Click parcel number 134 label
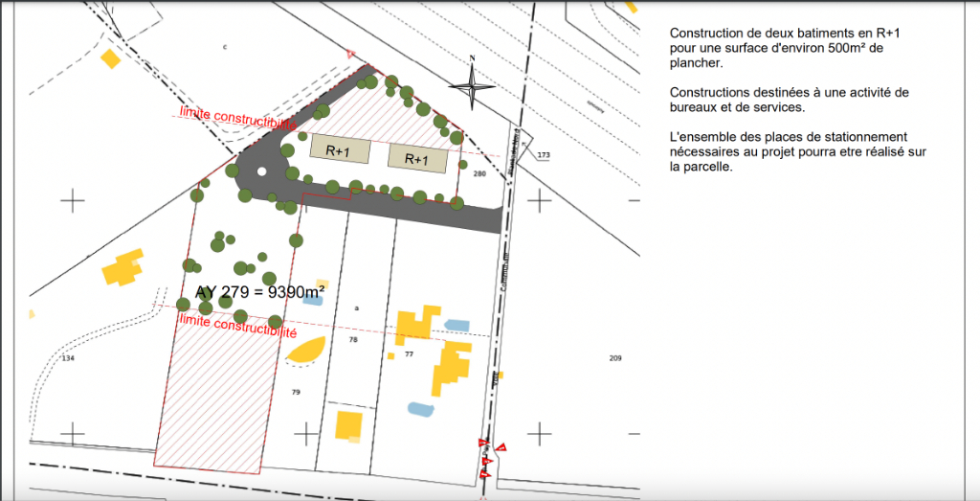Screen dimensions: 980x501 pyautogui.click(x=67, y=358)
